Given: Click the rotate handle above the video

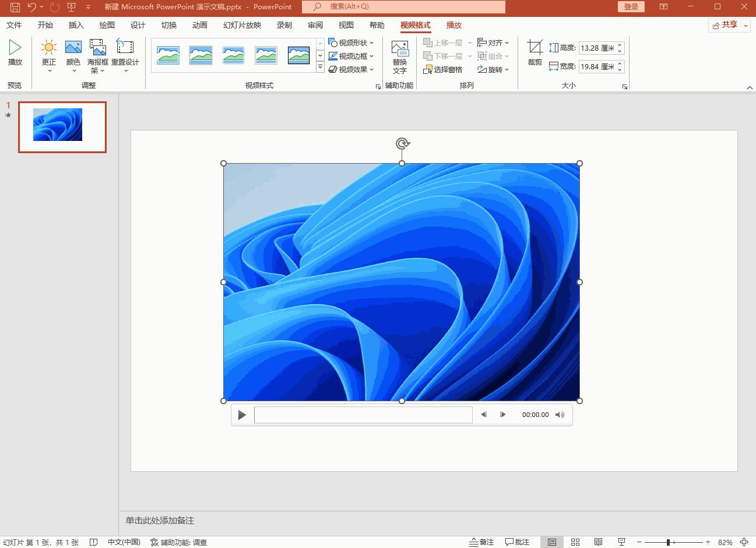Looking at the screenshot, I should [x=402, y=143].
